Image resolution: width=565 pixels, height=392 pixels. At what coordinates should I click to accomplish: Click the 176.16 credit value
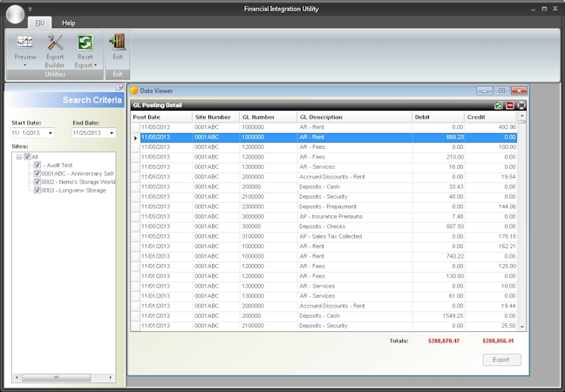(507, 236)
